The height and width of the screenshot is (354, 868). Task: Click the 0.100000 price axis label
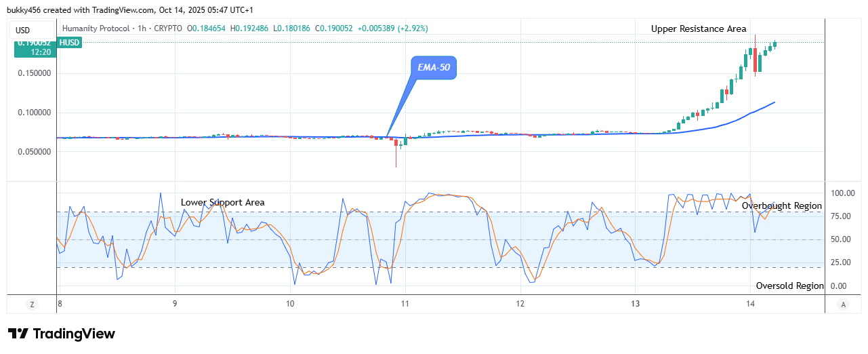point(33,113)
